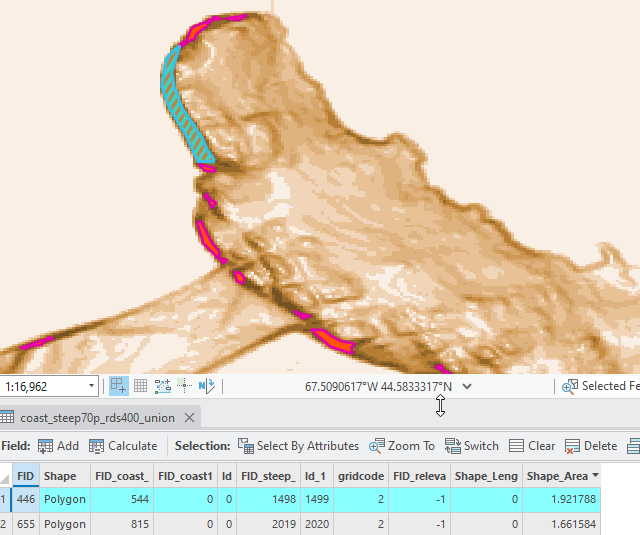Image resolution: width=640 pixels, height=535 pixels.
Task: Click the Selected Features count icon
Action: point(569,386)
